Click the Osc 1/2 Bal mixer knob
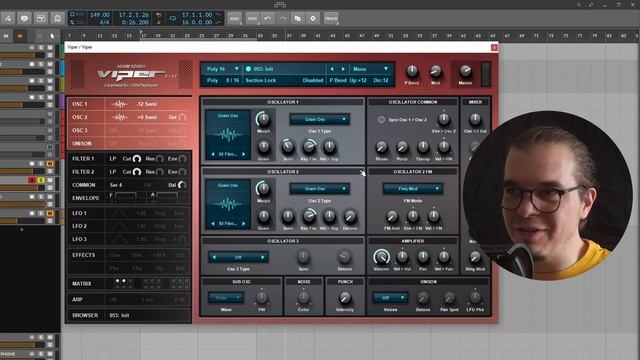Image resolution: width=640 pixels, height=360 pixels. [x=475, y=119]
